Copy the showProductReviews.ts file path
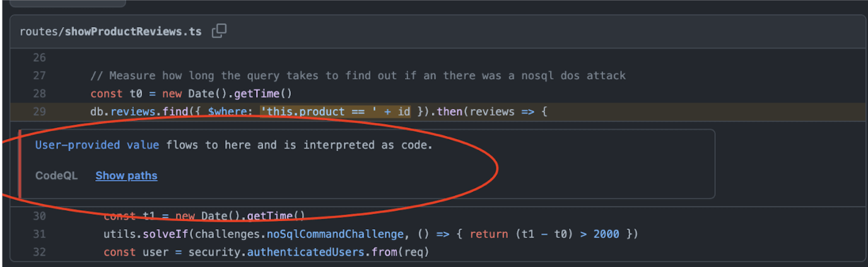Screen dimensions: 868x267 click(x=219, y=31)
